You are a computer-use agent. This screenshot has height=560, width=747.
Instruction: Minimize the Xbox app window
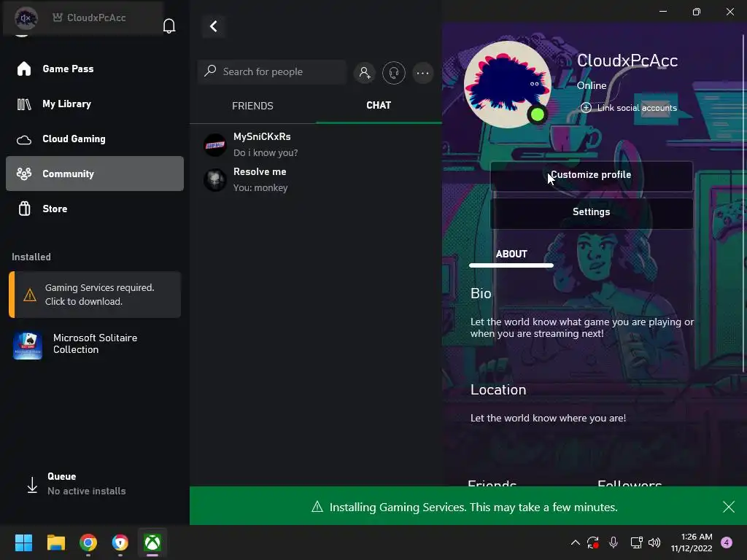(x=663, y=12)
